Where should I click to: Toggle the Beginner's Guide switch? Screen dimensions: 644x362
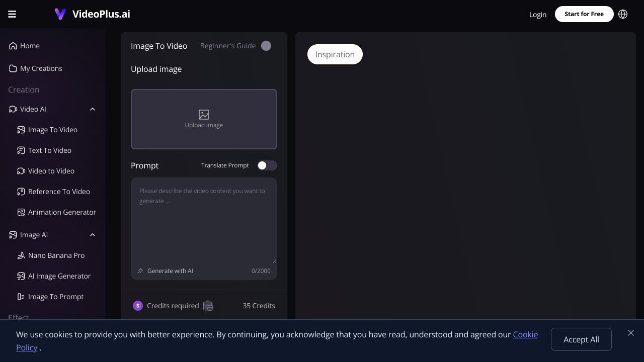(266, 46)
